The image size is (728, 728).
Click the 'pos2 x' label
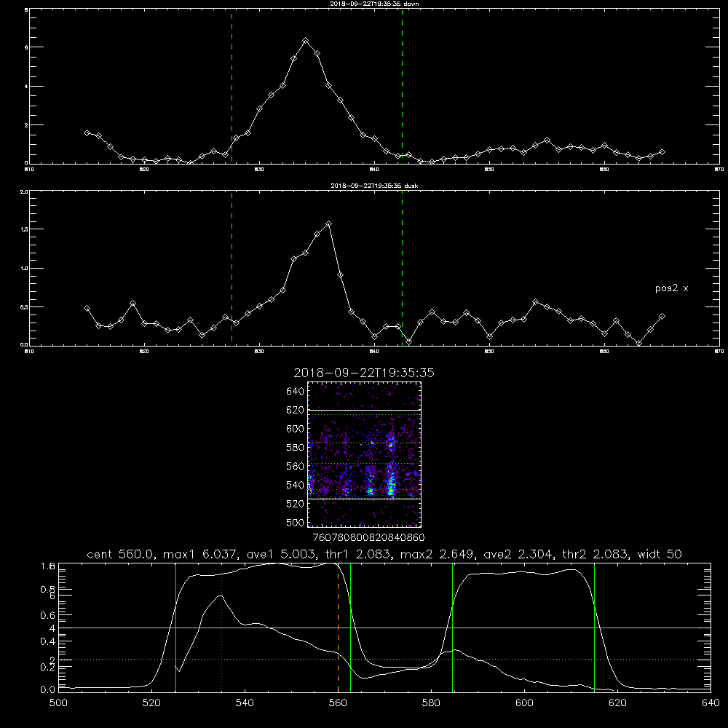[x=671, y=288]
